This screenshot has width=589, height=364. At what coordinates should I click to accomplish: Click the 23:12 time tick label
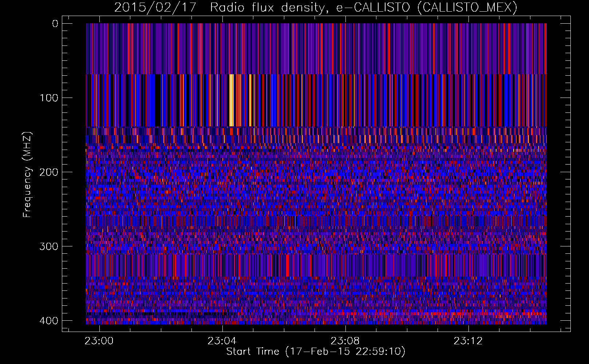point(468,341)
